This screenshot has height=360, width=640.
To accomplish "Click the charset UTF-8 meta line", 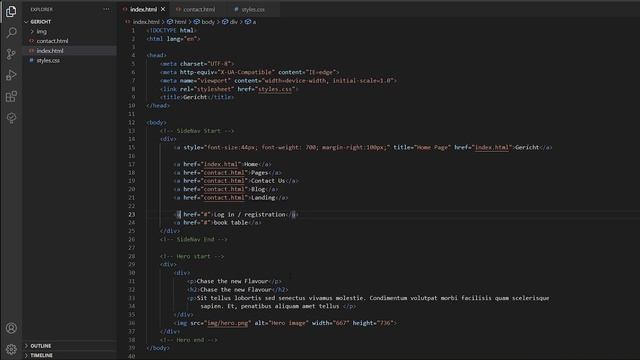I will coord(197,64).
